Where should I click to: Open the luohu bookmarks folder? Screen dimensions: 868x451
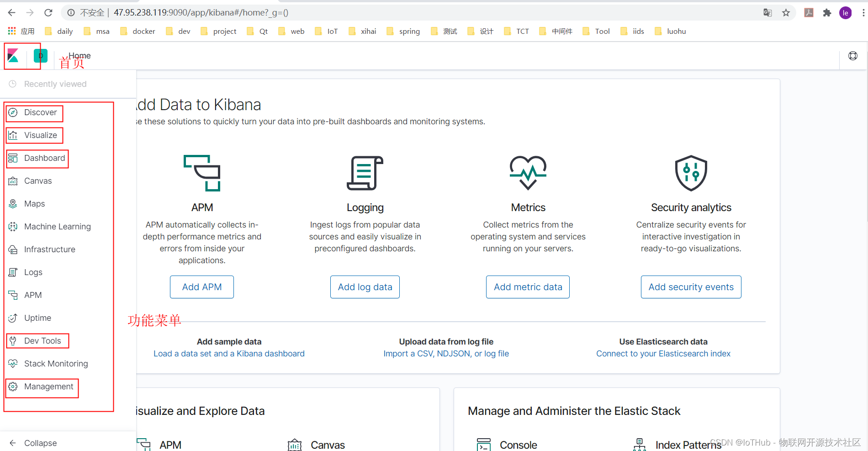pyautogui.click(x=670, y=31)
